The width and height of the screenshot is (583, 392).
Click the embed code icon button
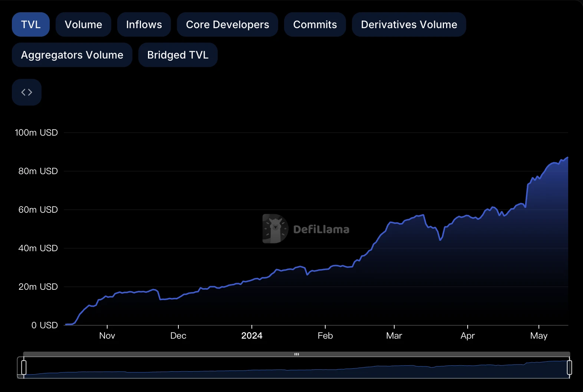coord(27,92)
